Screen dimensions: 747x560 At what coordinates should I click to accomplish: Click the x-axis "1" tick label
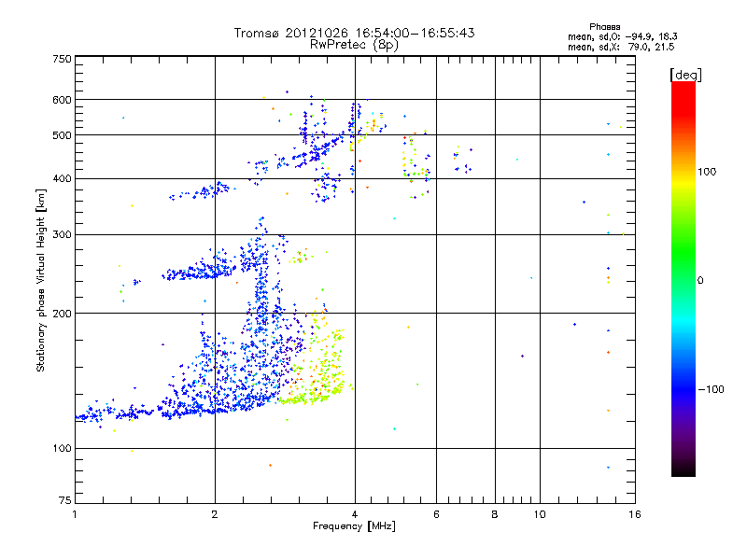click(x=75, y=514)
